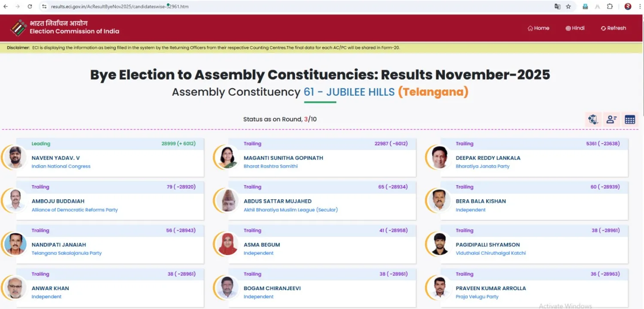Open the browser Extensions puzzle icon

[x=610, y=6]
